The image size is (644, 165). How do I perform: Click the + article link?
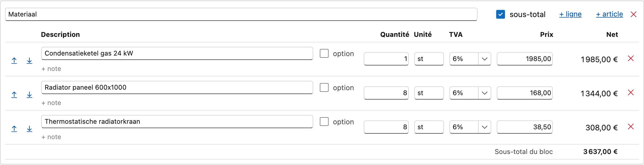[609, 14]
